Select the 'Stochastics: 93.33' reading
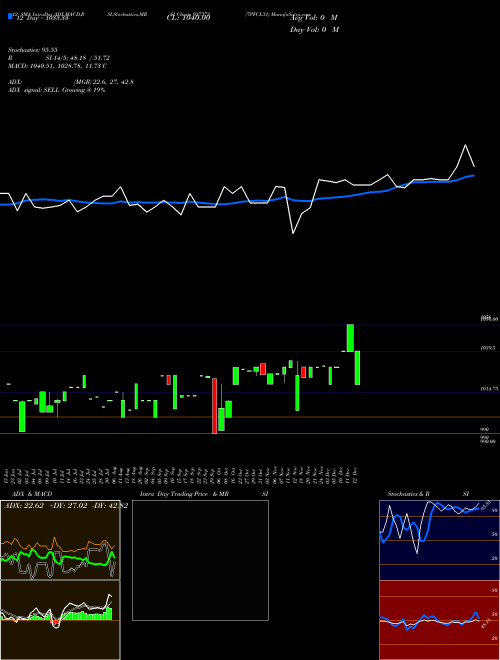This screenshot has width=500, height=660. pyautogui.click(x=32, y=50)
